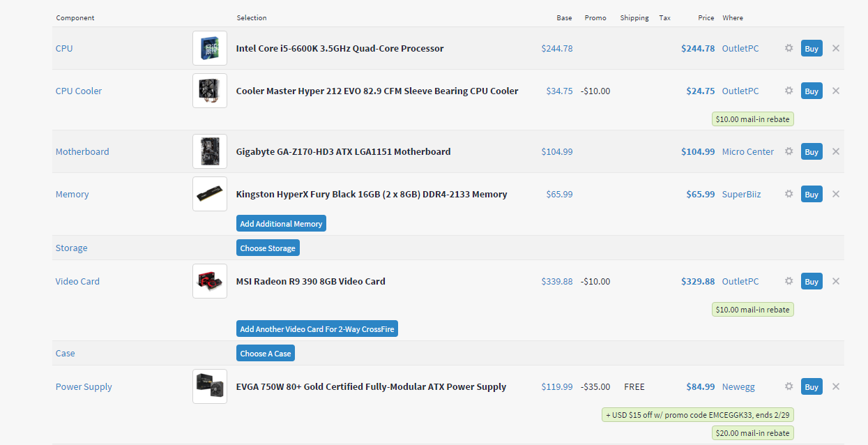Add another video card for 2-Way CrossFire

[317, 329]
